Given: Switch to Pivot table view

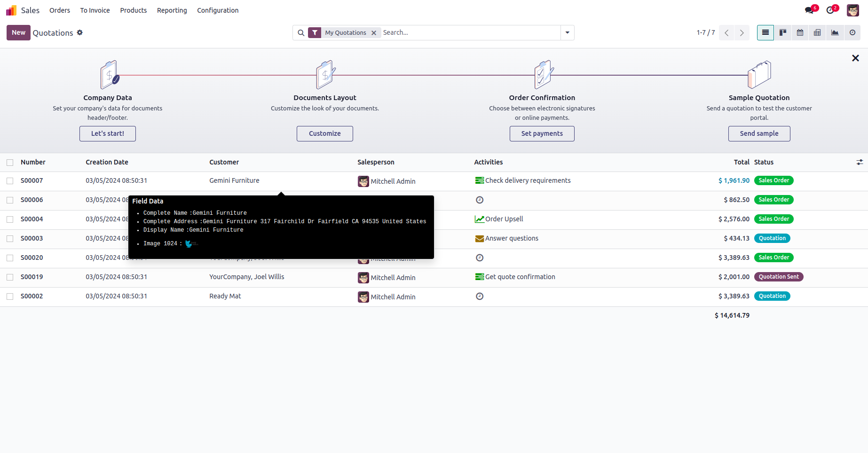Looking at the screenshot, I should [818, 33].
